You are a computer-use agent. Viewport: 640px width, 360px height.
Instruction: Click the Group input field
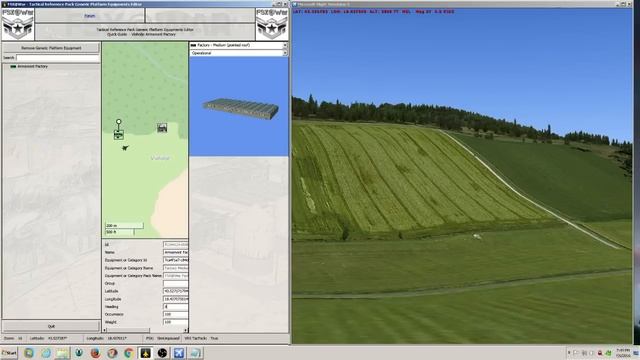(176, 283)
